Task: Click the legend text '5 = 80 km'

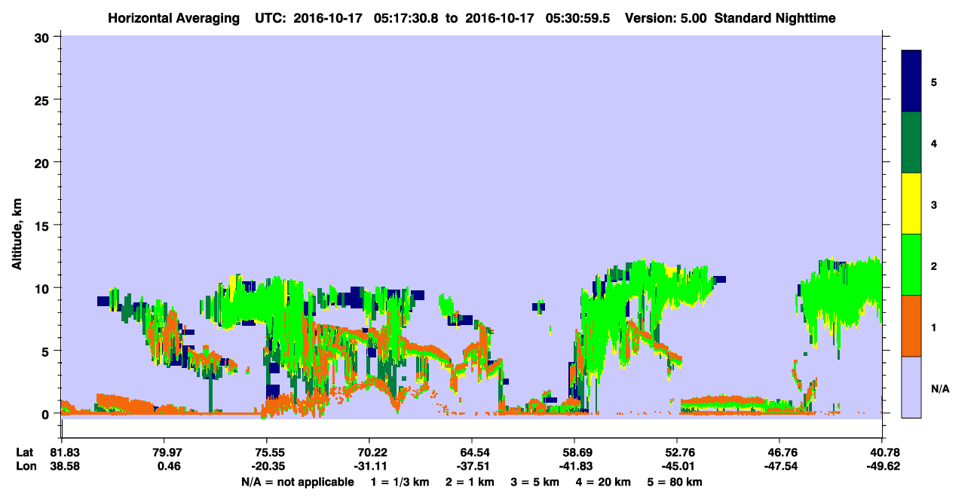Action: (x=675, y=482)
